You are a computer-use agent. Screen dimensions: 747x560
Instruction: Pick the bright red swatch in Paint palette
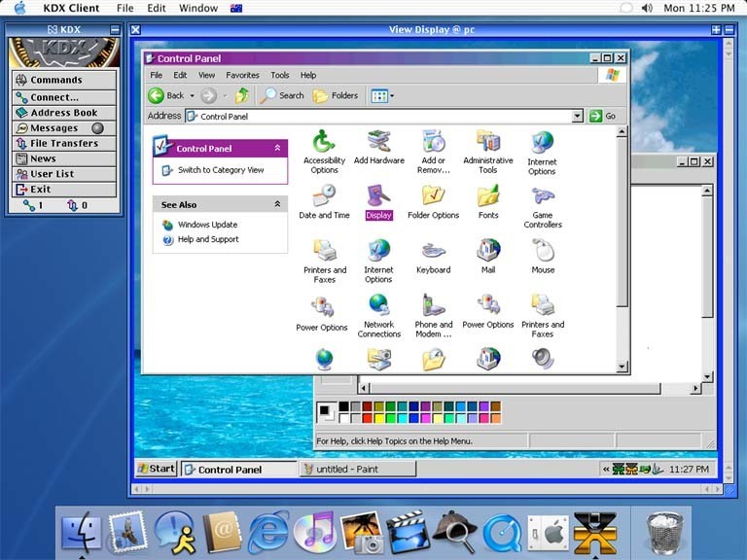[x=367, y=418]
